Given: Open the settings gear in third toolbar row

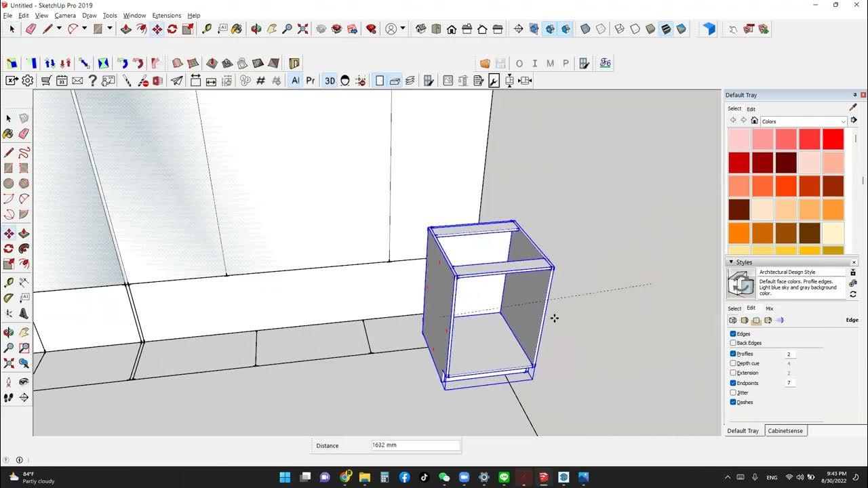Looking at the screenshot, I should 27,81.
